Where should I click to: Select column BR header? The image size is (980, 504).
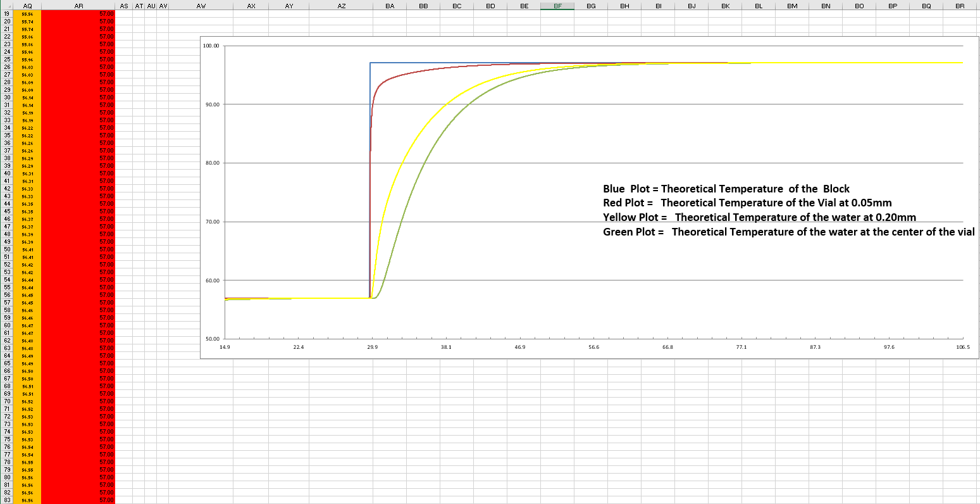[960, 6]
